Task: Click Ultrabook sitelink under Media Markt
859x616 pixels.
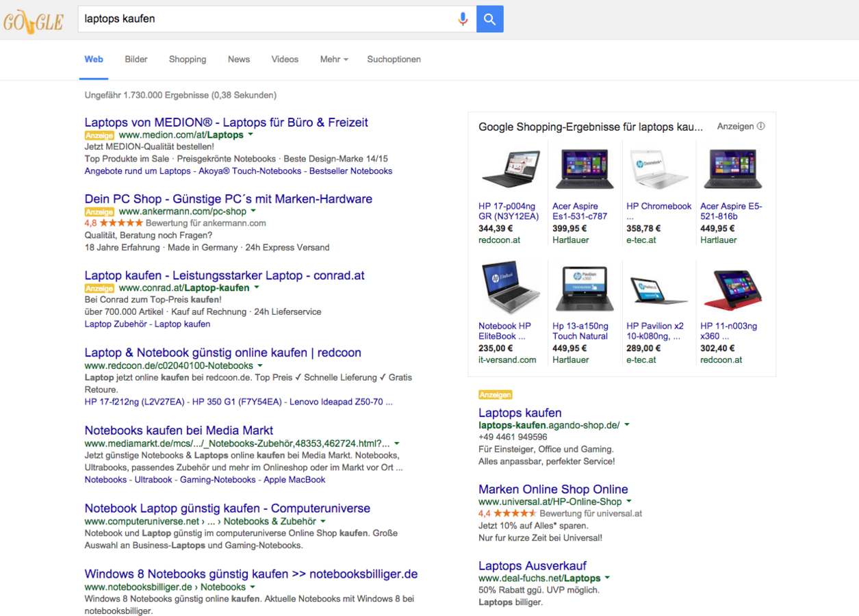Action: pos(153,480)
